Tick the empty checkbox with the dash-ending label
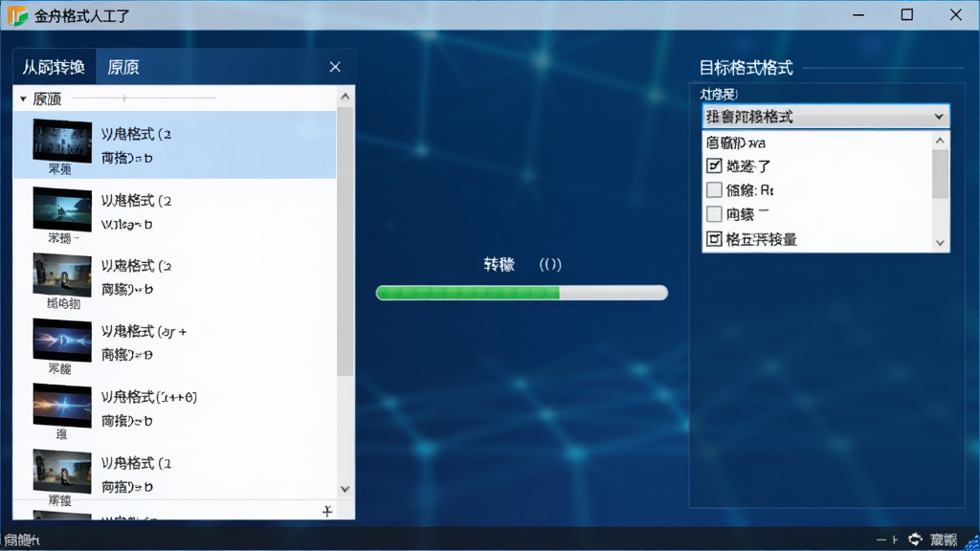Screen dimensions: 980x551 (714, 214)
